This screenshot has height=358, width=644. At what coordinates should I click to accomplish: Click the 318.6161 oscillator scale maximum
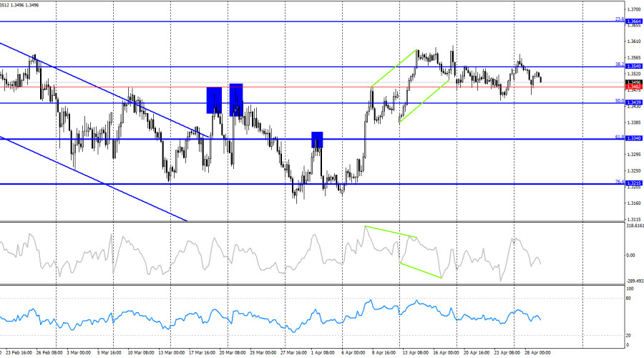pos(635,226)
